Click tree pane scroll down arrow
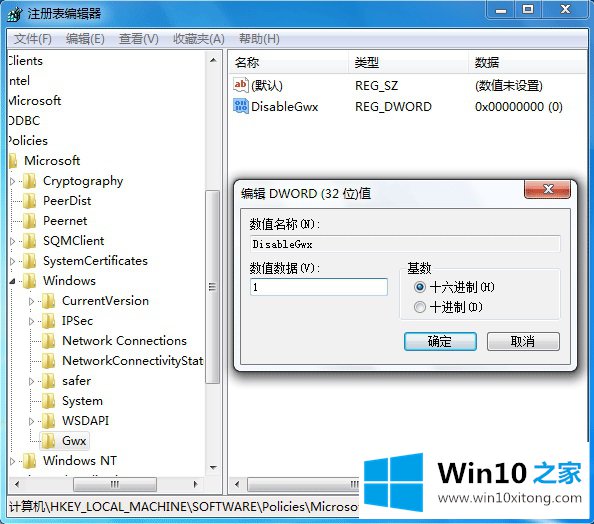594x524 pixels. coord(213,468)
